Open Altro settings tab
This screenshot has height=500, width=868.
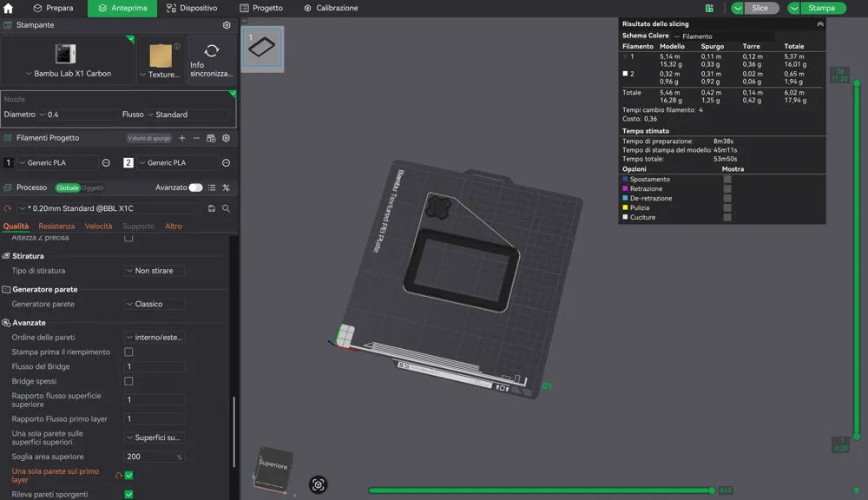(x=174, y=226)
